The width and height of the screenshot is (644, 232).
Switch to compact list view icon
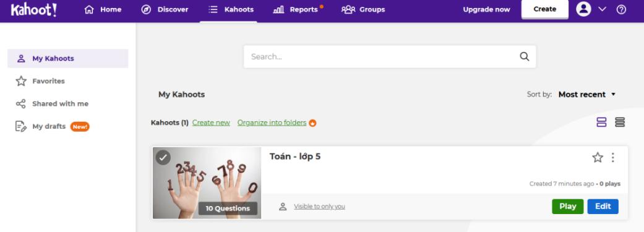click(620, 122)
